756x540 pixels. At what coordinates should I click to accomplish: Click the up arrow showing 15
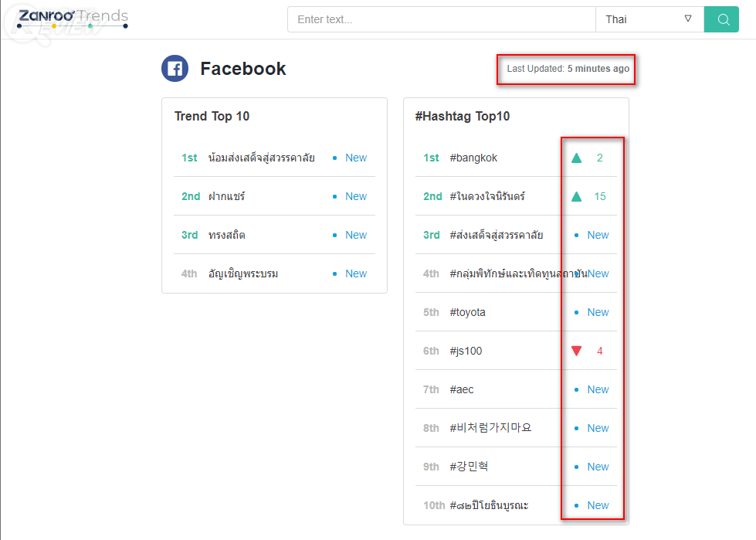576,197
